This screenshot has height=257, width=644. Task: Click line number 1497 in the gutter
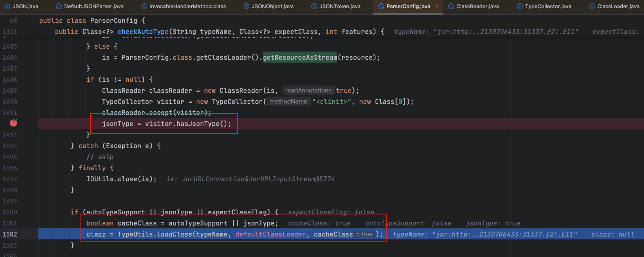point(10,179)
